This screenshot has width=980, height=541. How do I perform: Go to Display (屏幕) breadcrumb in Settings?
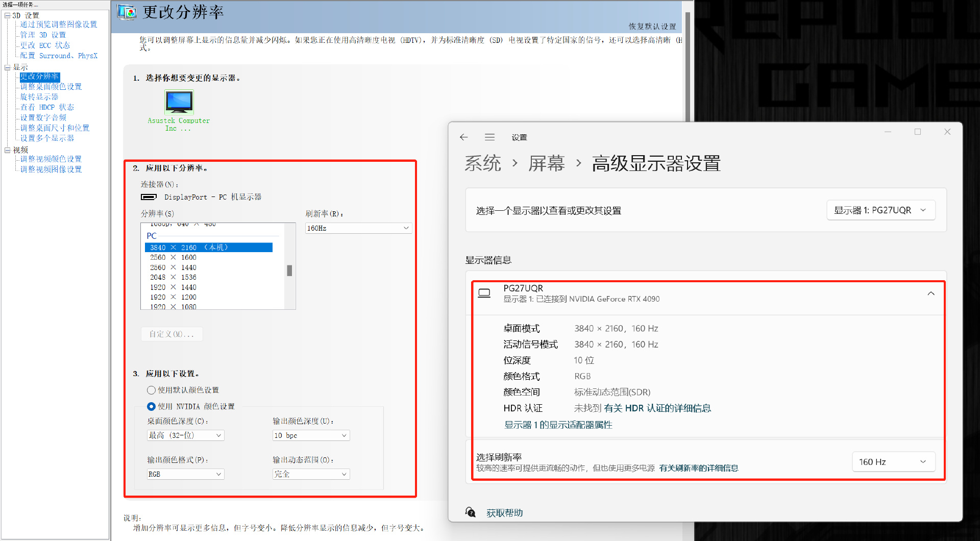coord(547,163)
